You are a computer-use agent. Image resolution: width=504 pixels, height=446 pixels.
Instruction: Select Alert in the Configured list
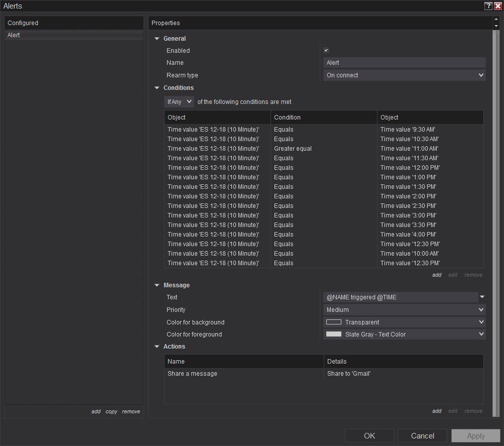(x=74, y=36)
